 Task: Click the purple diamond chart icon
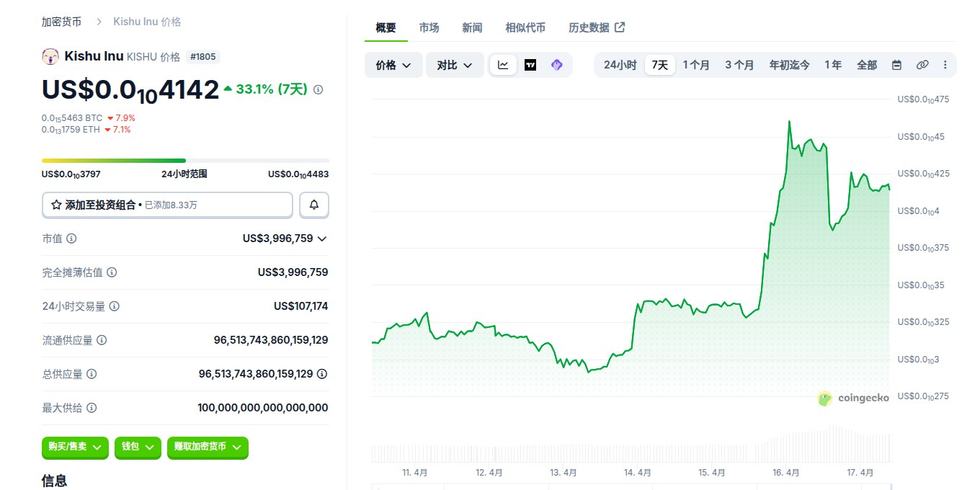[556, 65]
